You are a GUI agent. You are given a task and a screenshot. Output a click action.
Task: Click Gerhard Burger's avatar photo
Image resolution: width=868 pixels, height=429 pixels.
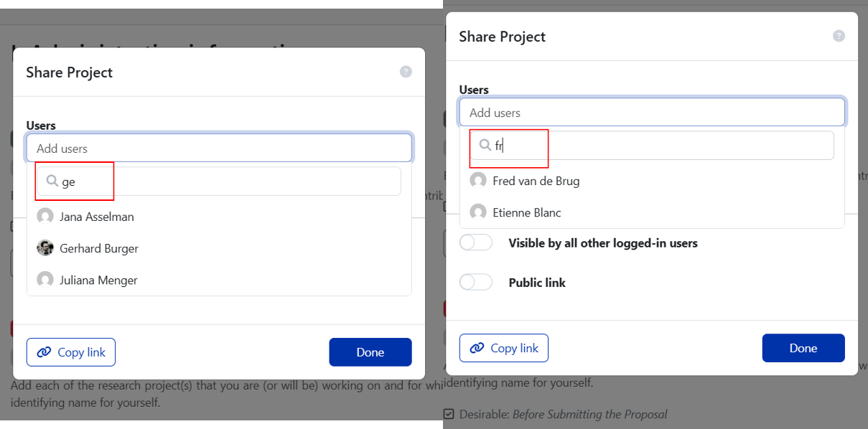pos(45,248)
